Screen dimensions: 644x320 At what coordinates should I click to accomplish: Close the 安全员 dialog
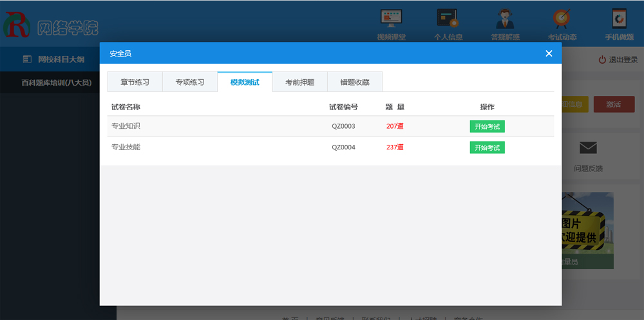(x=549, y=53)
